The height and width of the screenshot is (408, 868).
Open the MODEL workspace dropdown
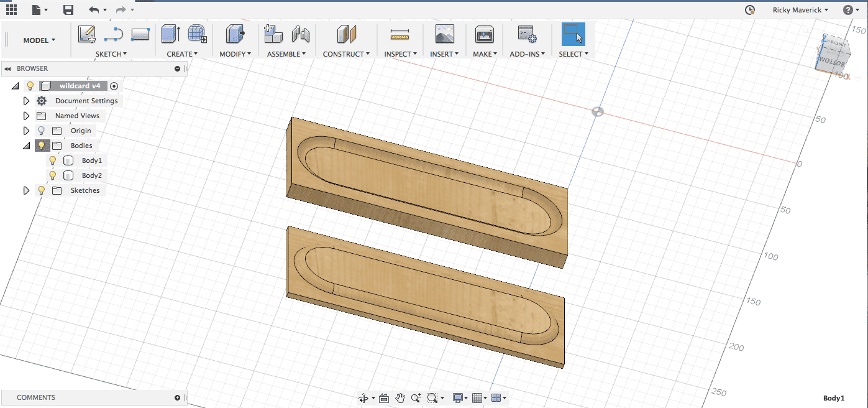pyautogui.click(x=39, y=40)
